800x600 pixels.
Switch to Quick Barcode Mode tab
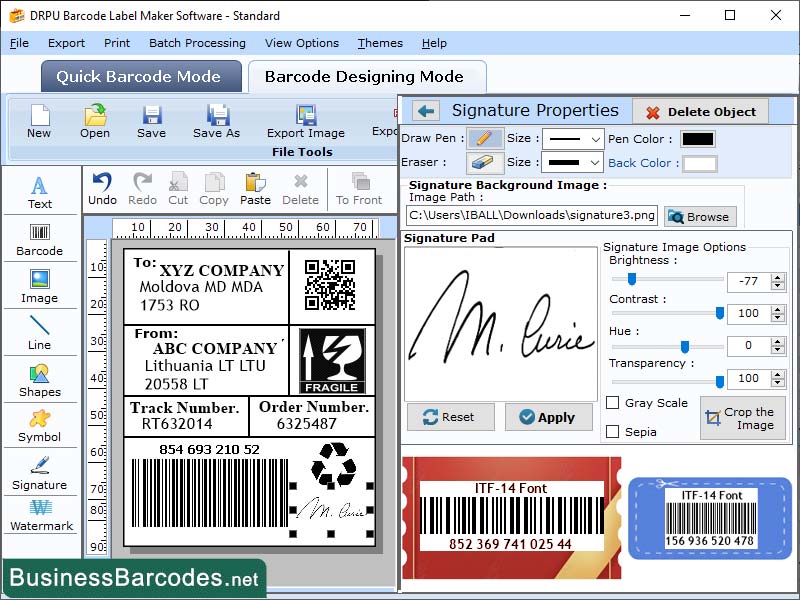tap(140, 76)
